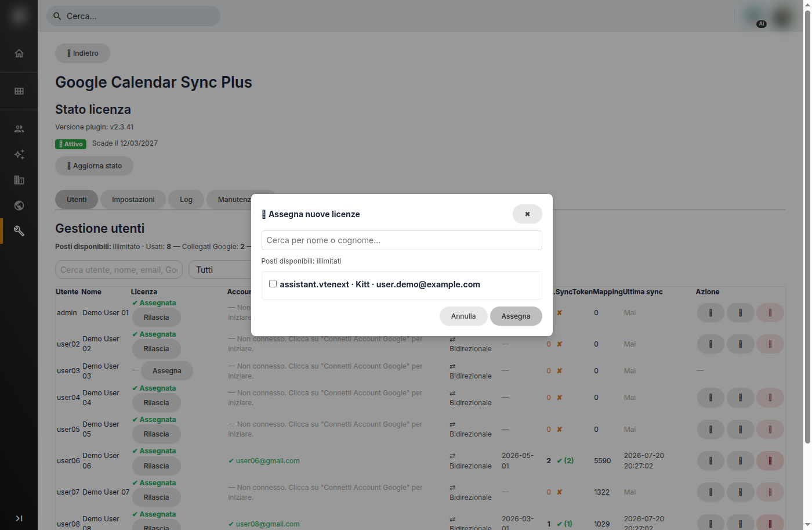Switch to the Utenti tab
Viewport: 812px width, 530px height.
tap(77, 200)
